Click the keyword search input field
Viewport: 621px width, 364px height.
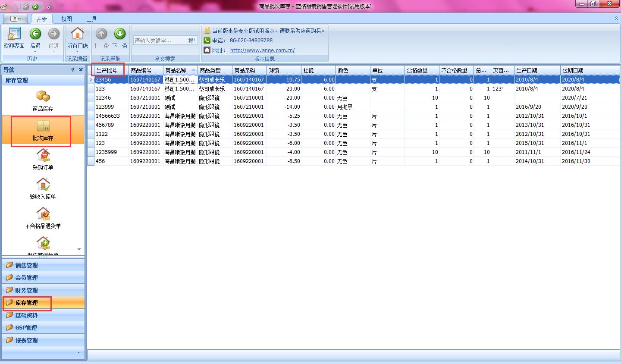coord(160,41)
